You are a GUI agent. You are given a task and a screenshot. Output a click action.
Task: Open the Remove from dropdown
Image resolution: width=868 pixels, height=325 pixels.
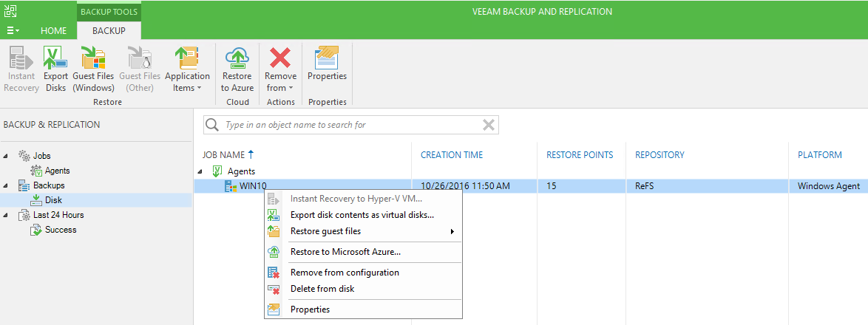pyautogui.click(x=280, y=69)
